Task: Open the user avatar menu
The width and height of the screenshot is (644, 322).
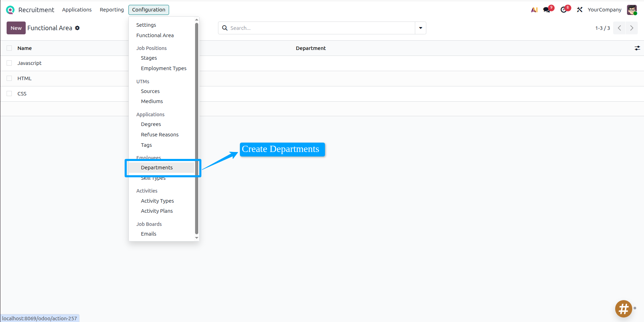Action: [632, 10]
